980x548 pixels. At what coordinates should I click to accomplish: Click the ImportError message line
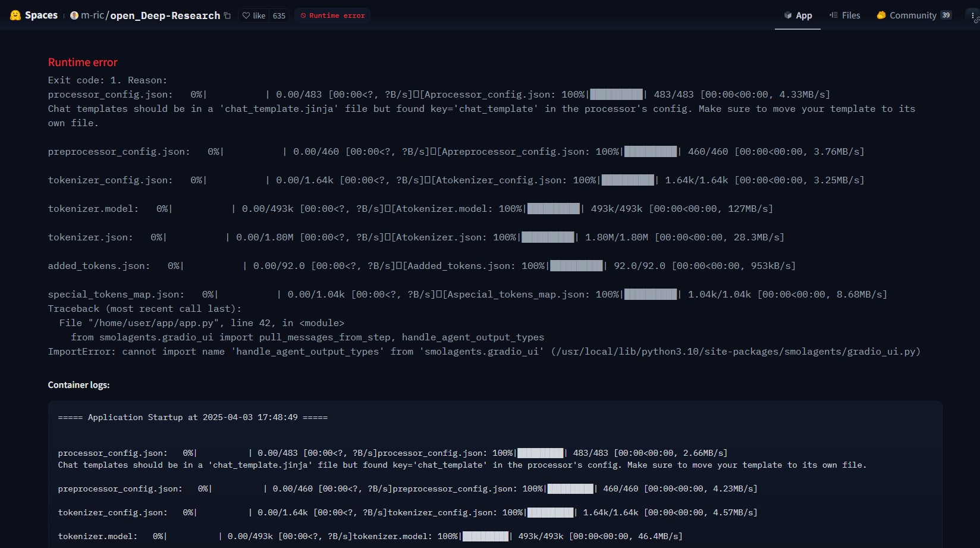point(483,352)
